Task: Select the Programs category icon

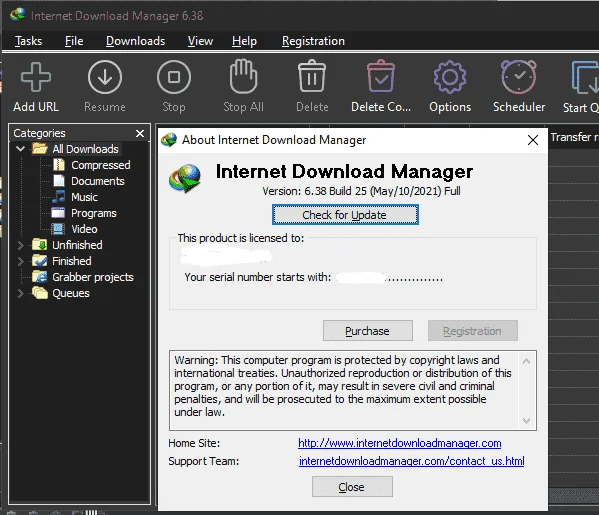Action: point(58,213)
